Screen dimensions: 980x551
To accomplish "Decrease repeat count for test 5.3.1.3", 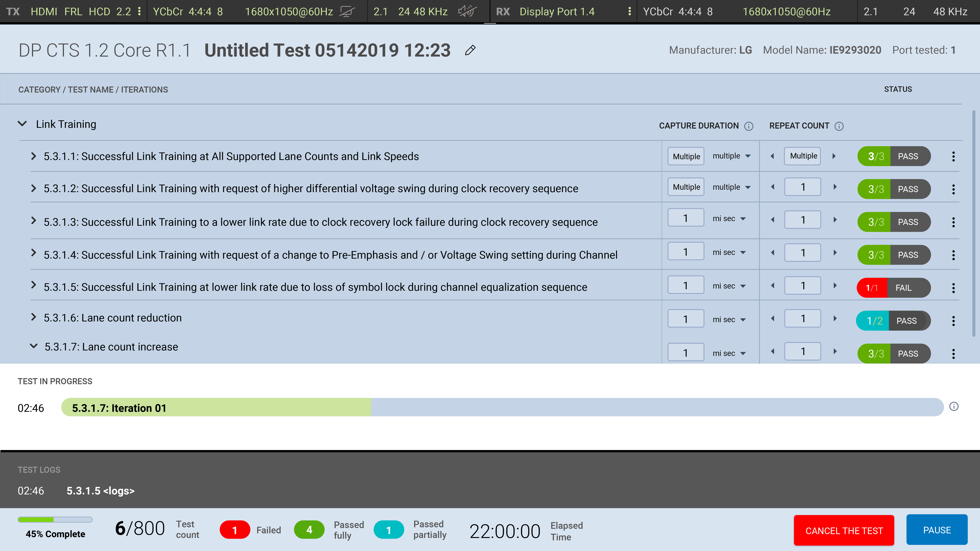I will point(773,219).
